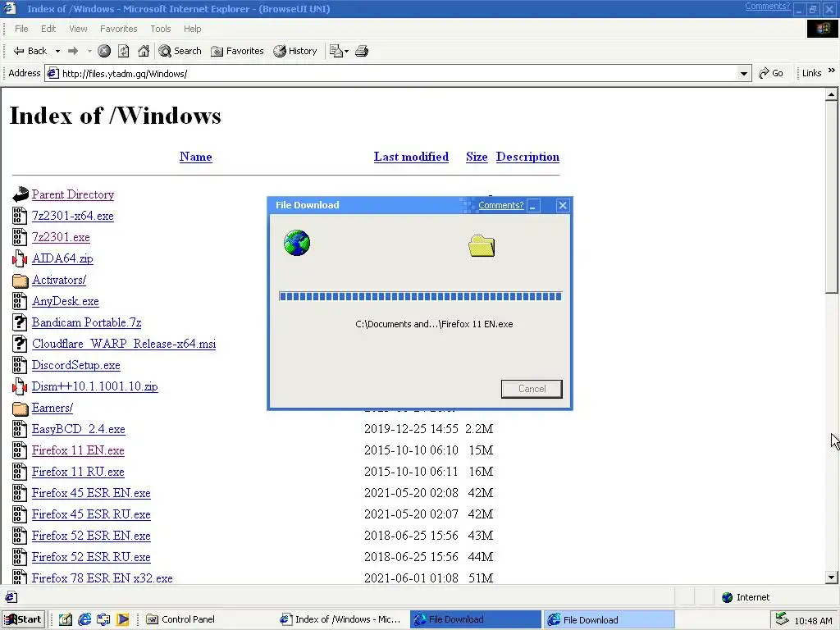Open the Earners/ folder icon
The height and width of the screenshot is (630, 840).
coord(20,409)
